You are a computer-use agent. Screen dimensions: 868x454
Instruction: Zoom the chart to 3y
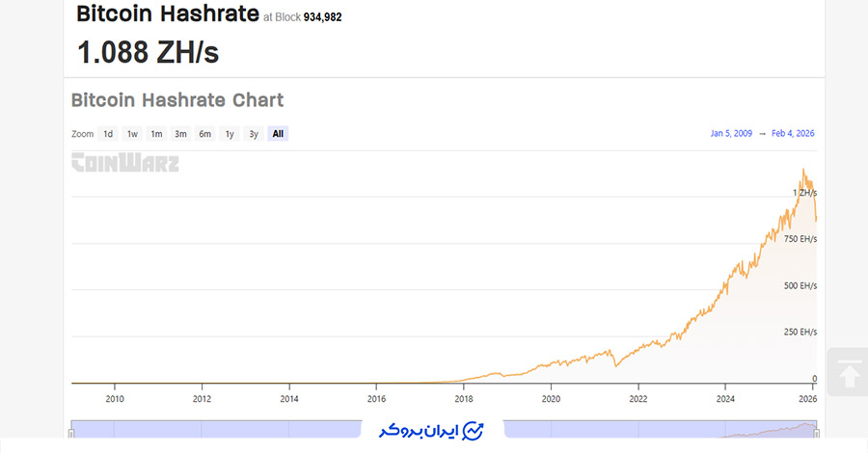tap(254, 134)
